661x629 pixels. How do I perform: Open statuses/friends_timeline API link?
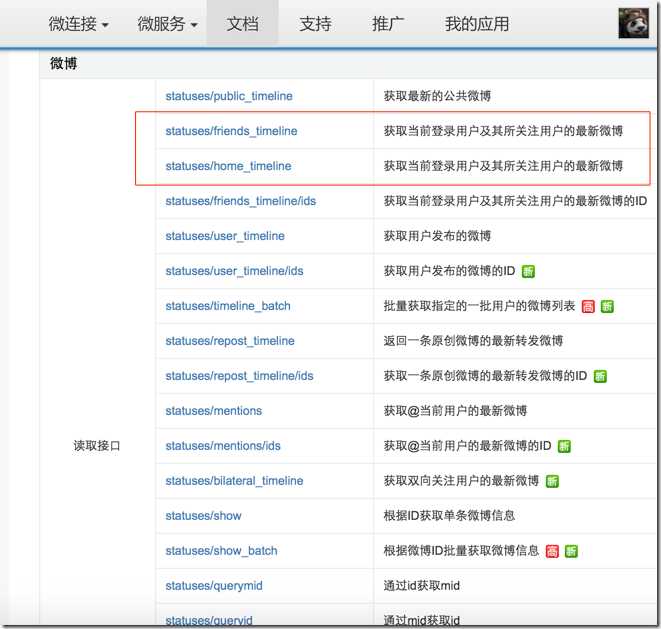coord(231,131)
